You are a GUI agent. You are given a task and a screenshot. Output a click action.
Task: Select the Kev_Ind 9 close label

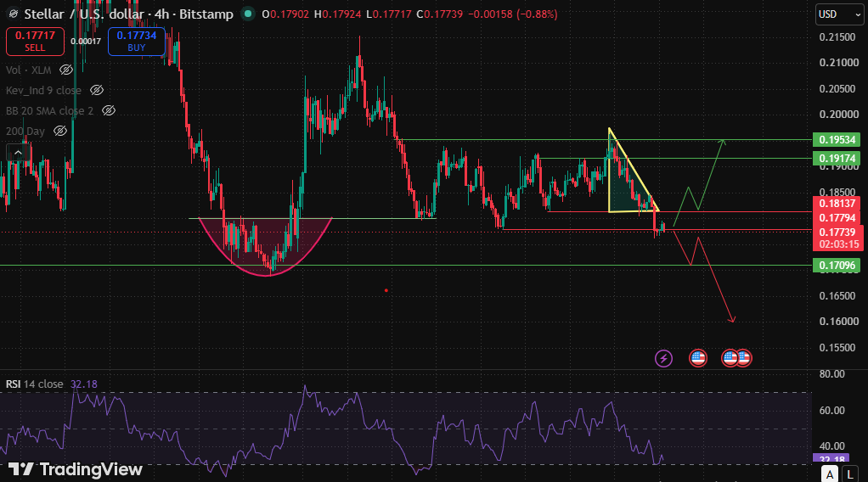pos(43,90)
